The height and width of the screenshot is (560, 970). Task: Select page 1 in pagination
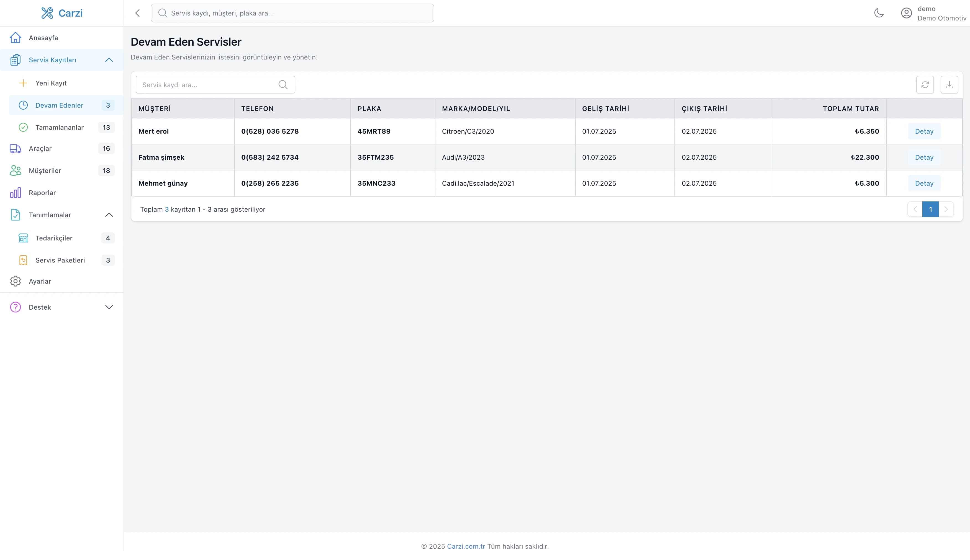pyautogui.click(x=930, y=209)
